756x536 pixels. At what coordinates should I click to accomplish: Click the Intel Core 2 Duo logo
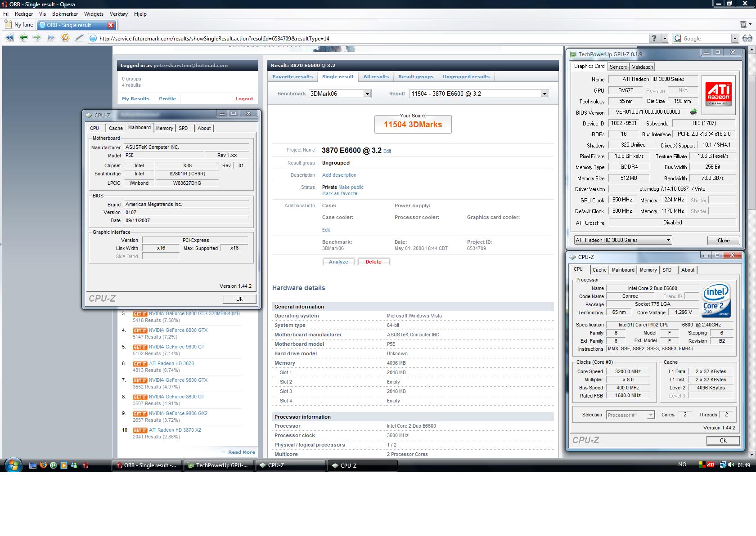click(715, 300)
